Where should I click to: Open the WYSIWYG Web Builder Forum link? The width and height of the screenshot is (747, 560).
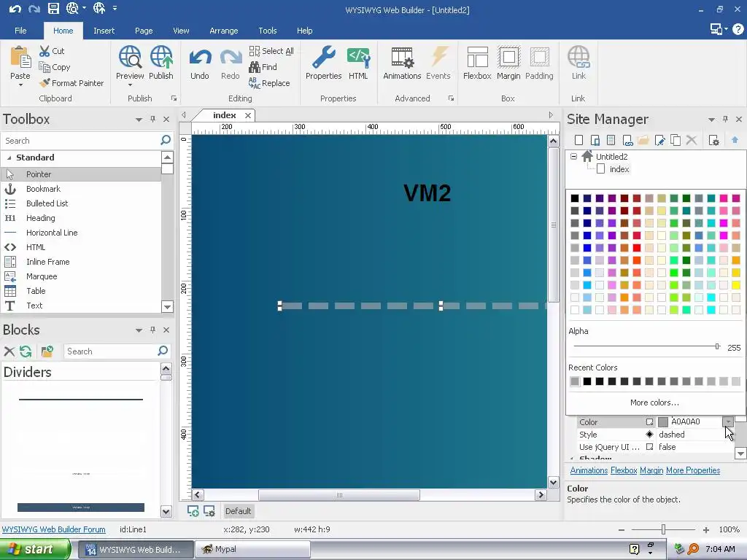tap(54, 529)
